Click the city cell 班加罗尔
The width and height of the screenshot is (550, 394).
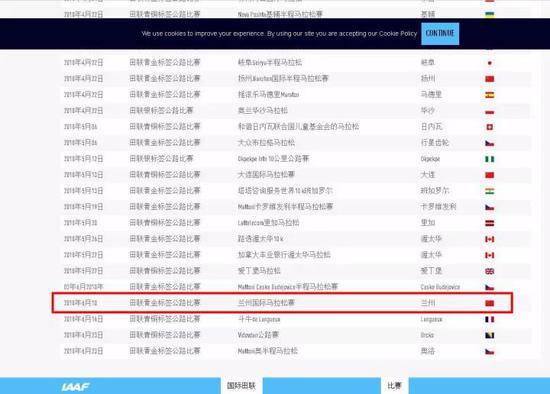pos(435,191)
